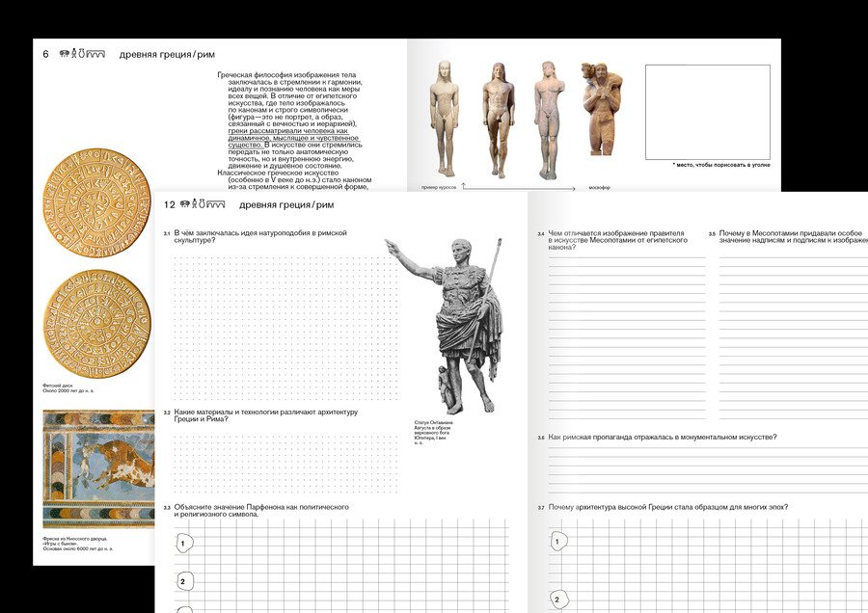Click question 3.6 about римская пропаганда
Screen dimensions: 868x613
coord(663,437)
